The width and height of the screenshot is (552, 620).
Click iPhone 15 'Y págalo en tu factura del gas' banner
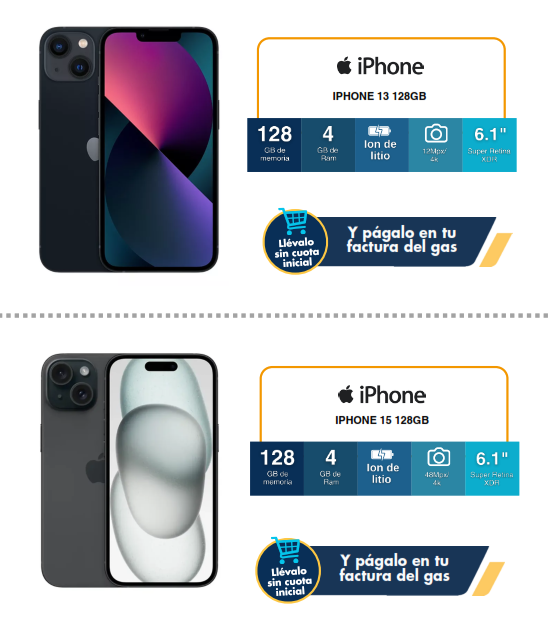[395, 570]
